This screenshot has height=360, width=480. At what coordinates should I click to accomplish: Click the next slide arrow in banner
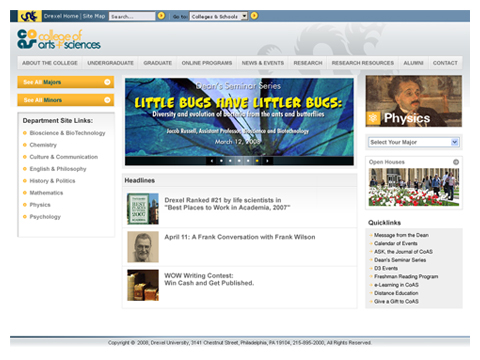[267, 161]
